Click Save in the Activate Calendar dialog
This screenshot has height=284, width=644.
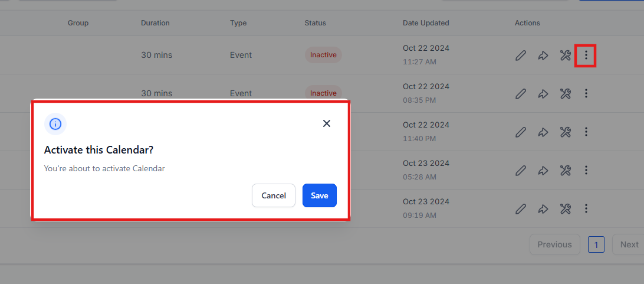[319, 195]
